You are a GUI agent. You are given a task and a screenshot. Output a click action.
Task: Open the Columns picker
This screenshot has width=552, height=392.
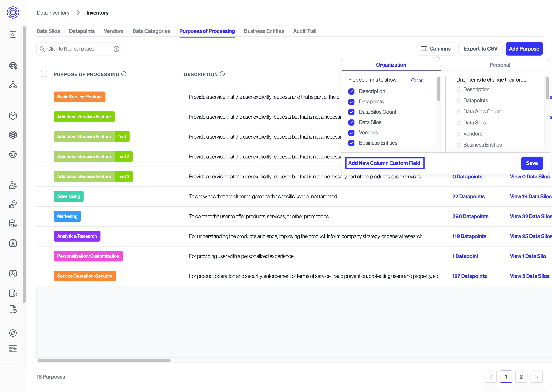click(436, 49)
